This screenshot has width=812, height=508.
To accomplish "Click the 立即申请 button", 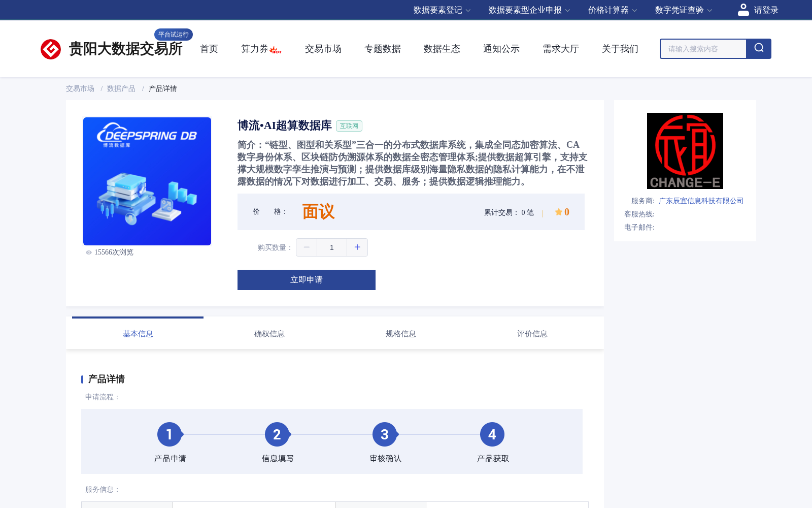I will (307, 280).
